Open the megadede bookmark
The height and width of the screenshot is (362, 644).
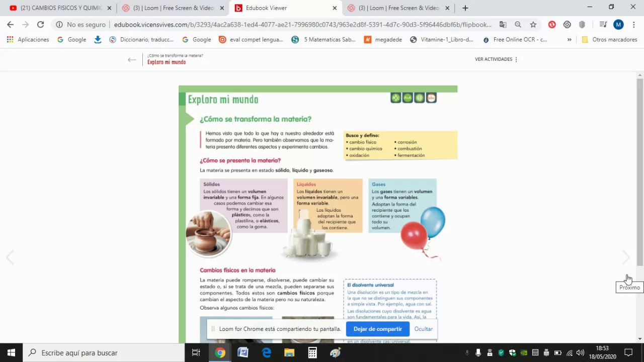[x=383, y=39]
